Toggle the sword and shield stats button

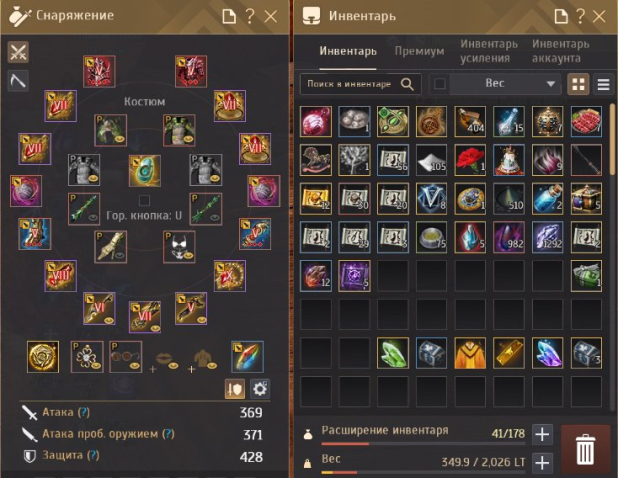(235, 389)
